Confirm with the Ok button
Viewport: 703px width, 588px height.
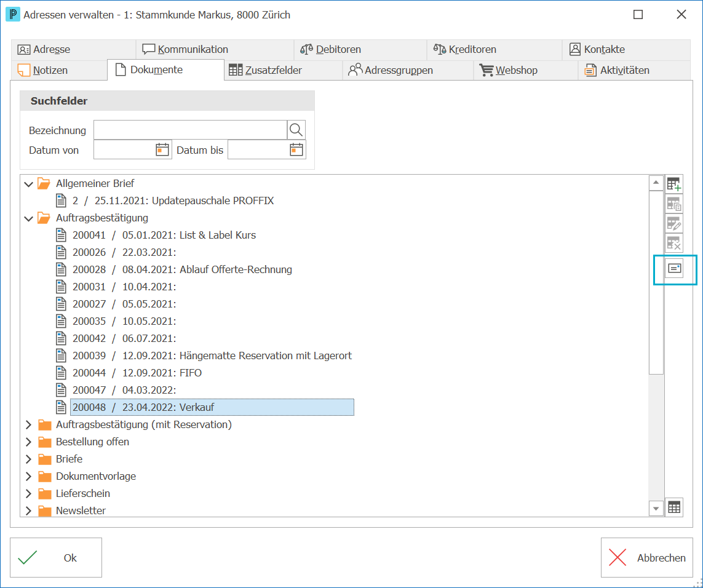[x=56, y=557]
